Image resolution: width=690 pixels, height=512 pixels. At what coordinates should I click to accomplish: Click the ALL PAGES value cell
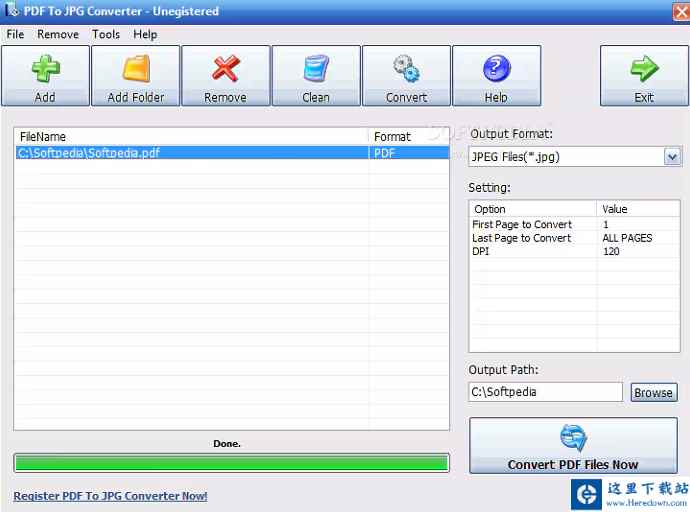tap(627, 238)
